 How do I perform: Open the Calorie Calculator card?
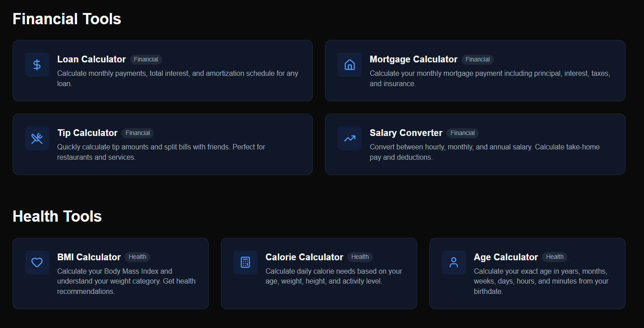click(x=319, y=273)
